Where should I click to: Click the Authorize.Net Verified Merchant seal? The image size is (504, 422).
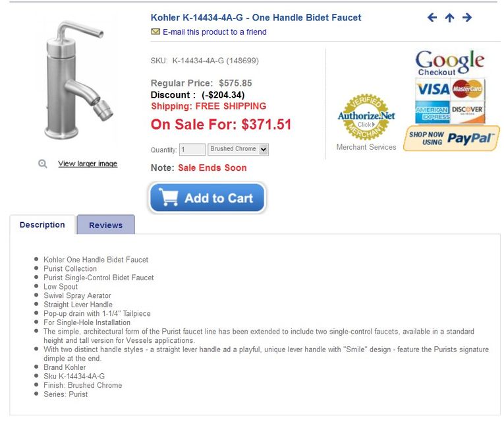click(x=366, y=117)
